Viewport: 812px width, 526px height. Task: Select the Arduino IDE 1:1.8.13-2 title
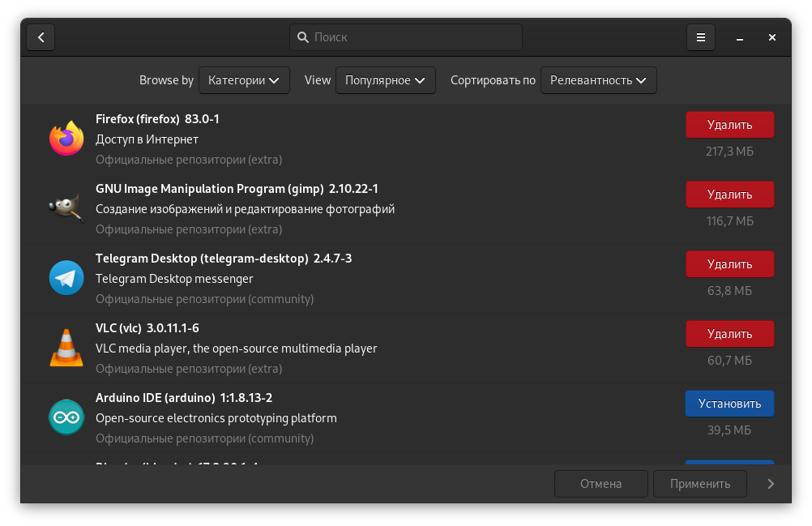(184, 398)
